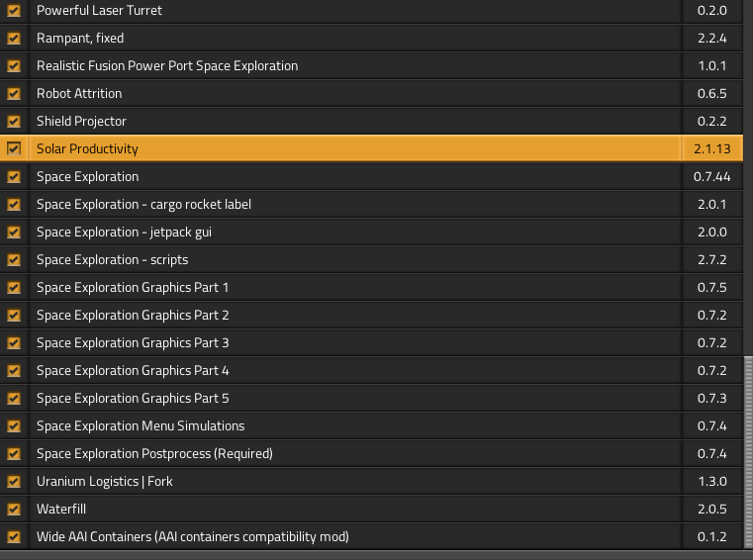Toggle the highlighted Solar Productivity checkbox
Viewport: 753px width, 560px height.
14,149
